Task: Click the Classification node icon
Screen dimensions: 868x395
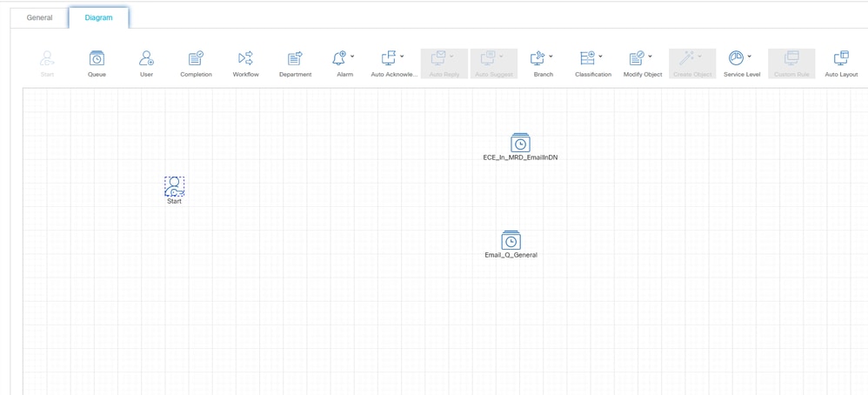Action: (x=587, y=57)
